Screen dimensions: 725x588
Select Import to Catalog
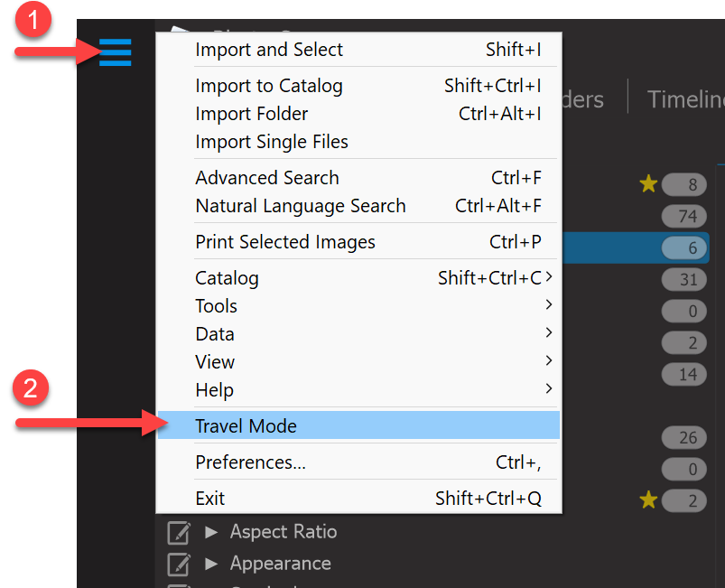click(x=358, y=86)
